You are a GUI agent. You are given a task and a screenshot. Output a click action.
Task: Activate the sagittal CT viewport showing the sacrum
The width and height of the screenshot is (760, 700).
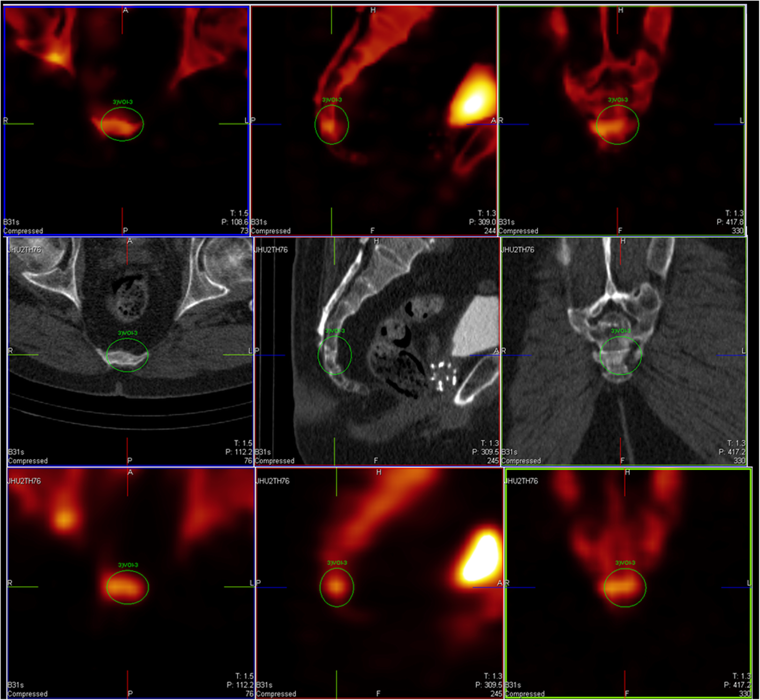pyautogui.click(x=377, y=352)
